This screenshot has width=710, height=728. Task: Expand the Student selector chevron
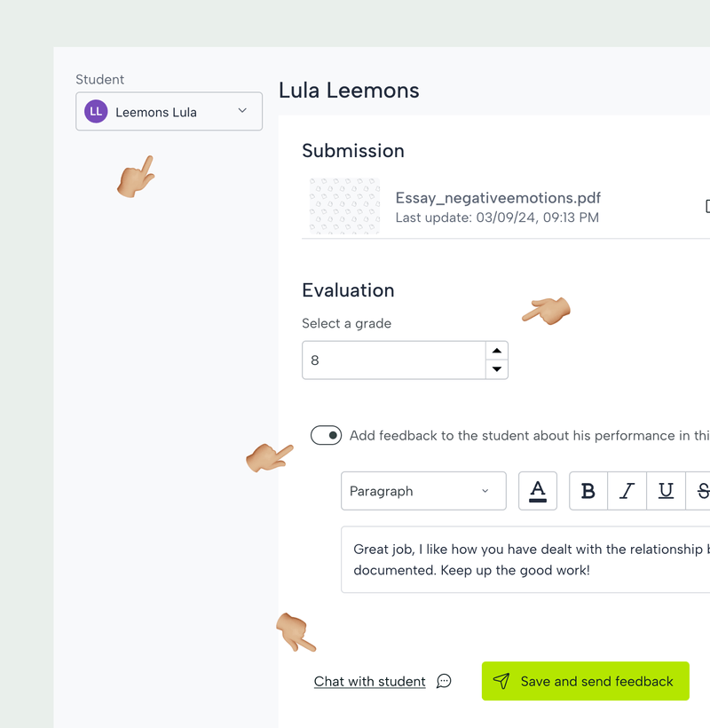point(242,111)
